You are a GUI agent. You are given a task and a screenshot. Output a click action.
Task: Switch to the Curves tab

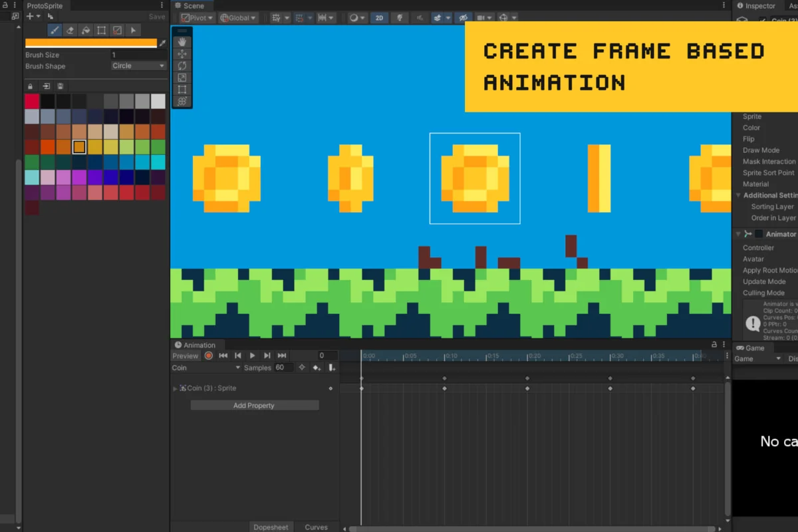coord(316,527)
